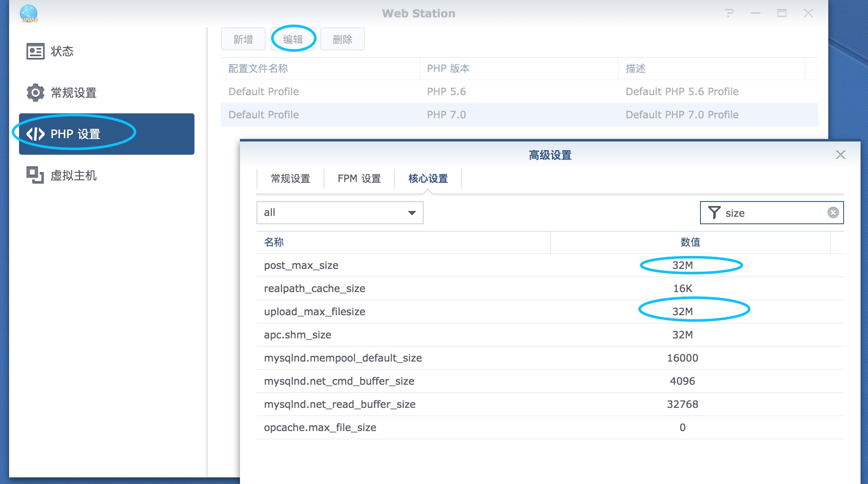Select the mysqlnd.net_read_buffer_size row name
The image size is (868, 484).
(340, 404)
